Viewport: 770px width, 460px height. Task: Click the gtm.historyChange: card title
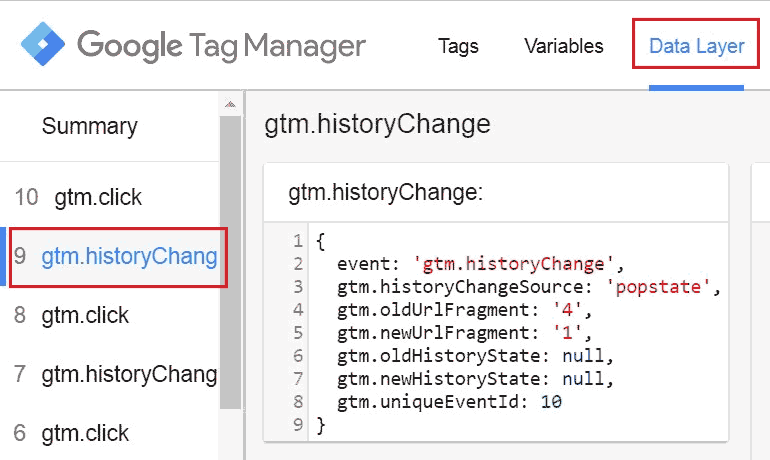pyautogui.click(x=385, y=192)
